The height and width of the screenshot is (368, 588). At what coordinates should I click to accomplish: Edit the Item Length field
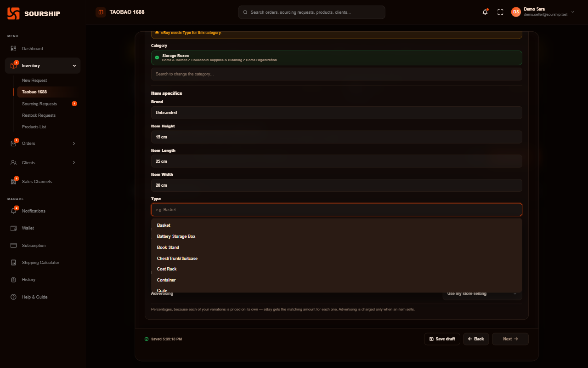tap(337, 161)
